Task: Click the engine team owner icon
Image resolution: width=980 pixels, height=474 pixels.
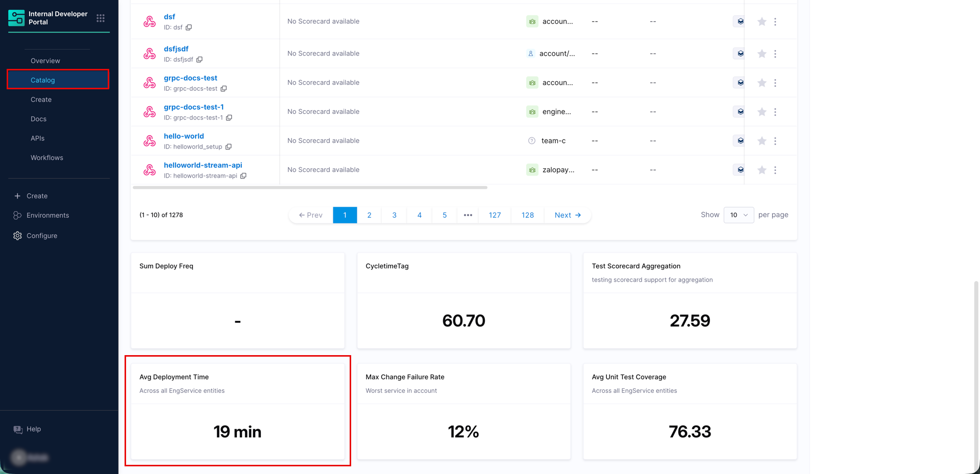Action: coord(532,112)
